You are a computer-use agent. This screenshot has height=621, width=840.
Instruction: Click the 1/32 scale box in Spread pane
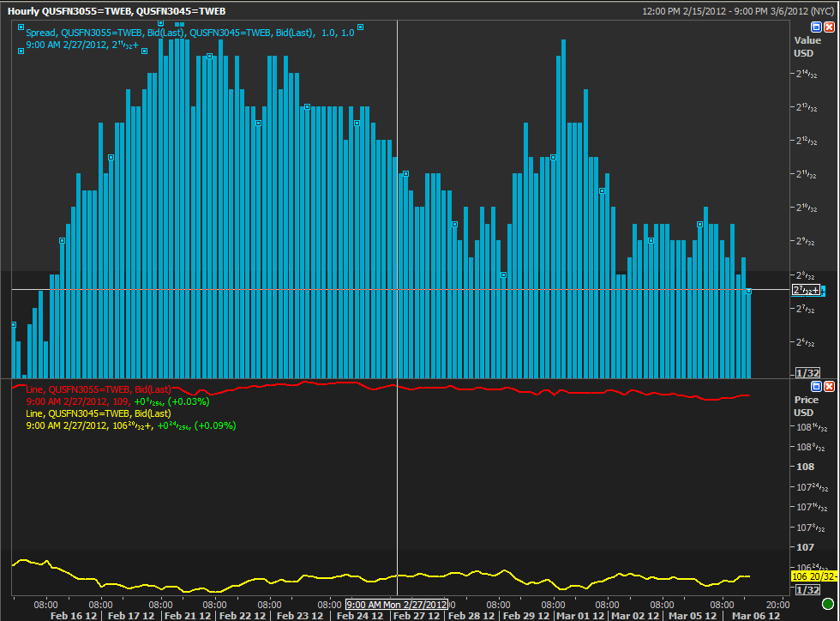(807, 372)
